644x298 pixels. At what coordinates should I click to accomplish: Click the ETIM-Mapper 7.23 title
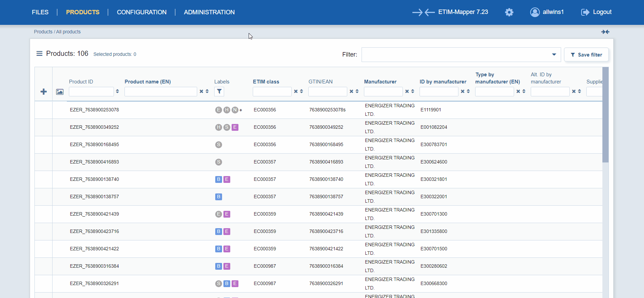coord(463,12)
